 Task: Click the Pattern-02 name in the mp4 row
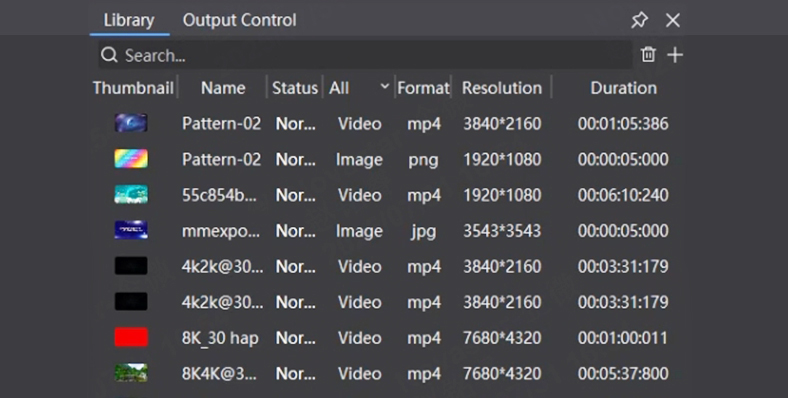(221, 124)
